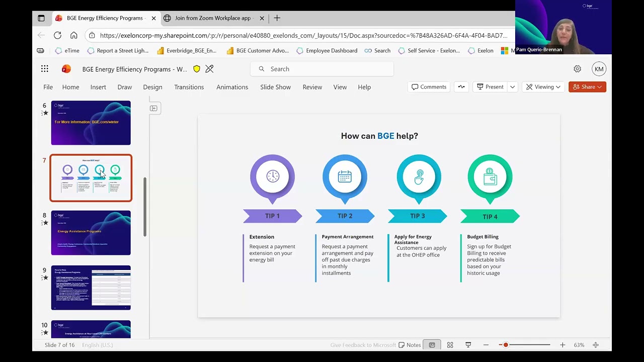Select slide 8 Energy Assistance Programs thumbnail
Screen dimensions: 644x362
pos(91,233)
